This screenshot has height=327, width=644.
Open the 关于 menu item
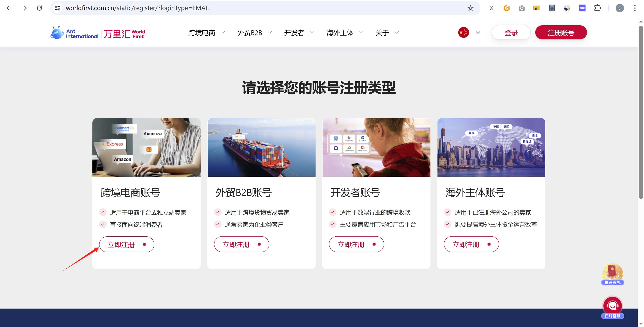[387, 33]
